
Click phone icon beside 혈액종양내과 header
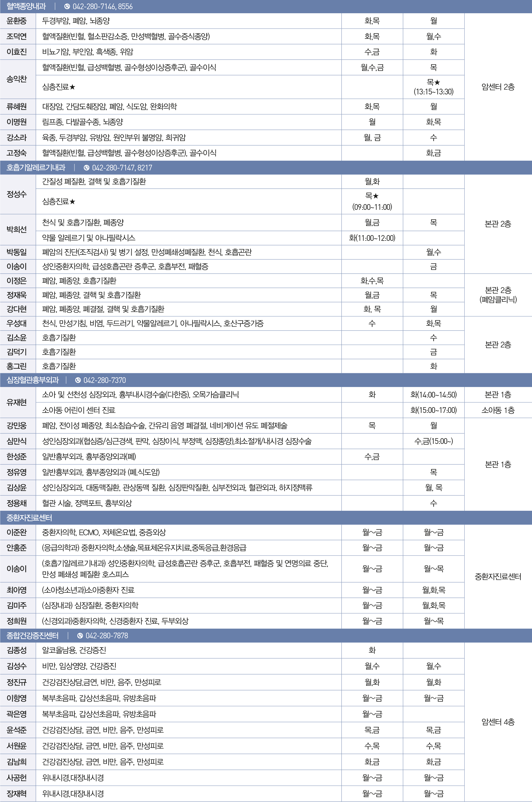[67, 6]
